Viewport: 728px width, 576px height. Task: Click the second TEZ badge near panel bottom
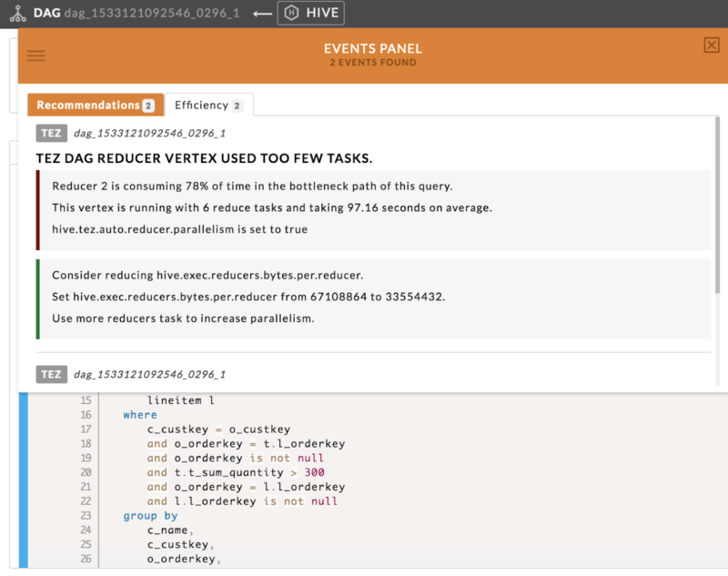point(52,374)
